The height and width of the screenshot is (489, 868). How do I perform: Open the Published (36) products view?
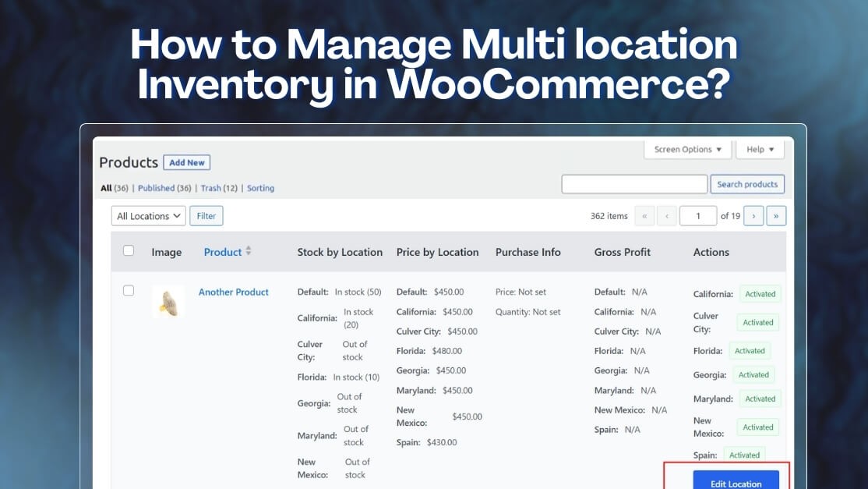(x=164, y=188)
